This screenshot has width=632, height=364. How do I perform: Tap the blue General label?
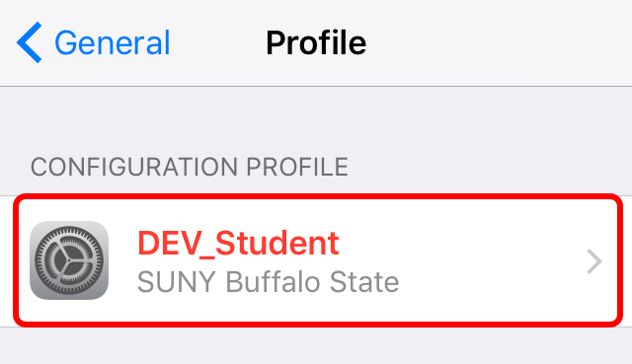[x=113, y=42]
